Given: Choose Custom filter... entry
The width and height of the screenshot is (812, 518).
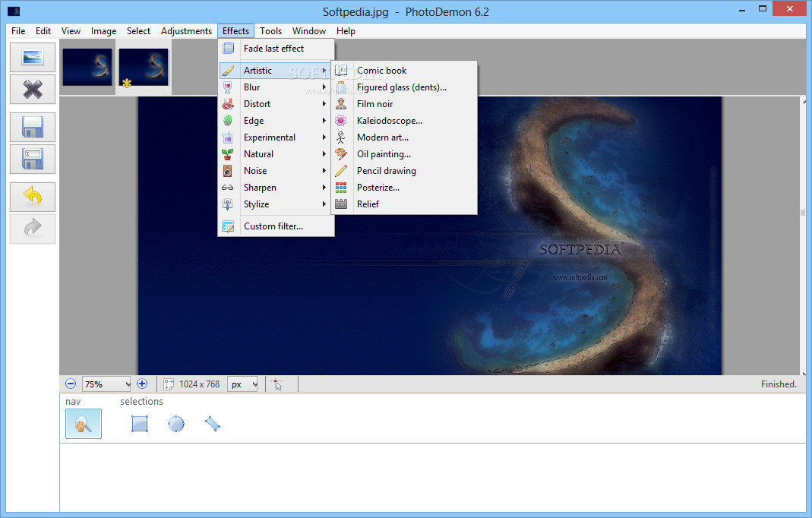Looking at the screenshot, I should [x=276, y=226].
